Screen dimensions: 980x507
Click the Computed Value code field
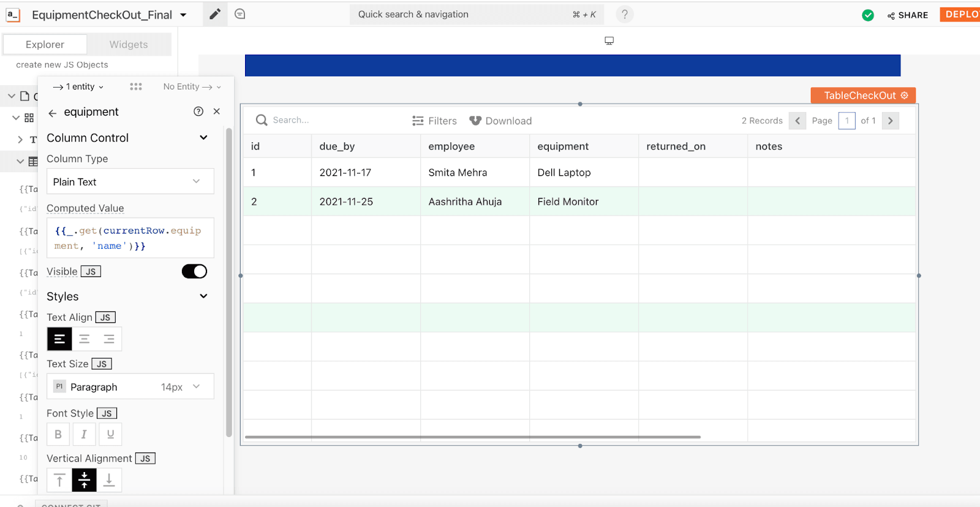[130, 238]
